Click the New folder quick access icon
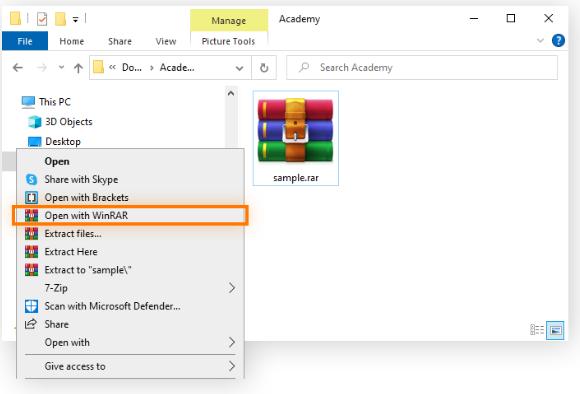 pos(60,18)
